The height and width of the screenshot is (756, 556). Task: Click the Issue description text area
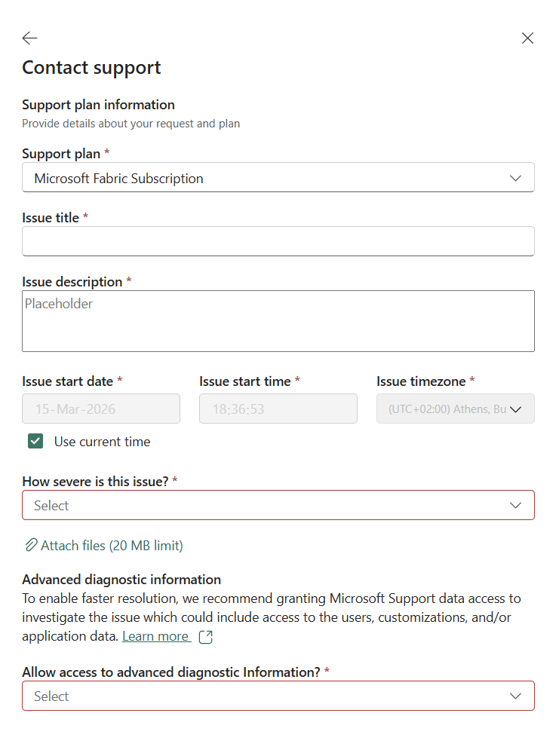[x=278, y=320]
